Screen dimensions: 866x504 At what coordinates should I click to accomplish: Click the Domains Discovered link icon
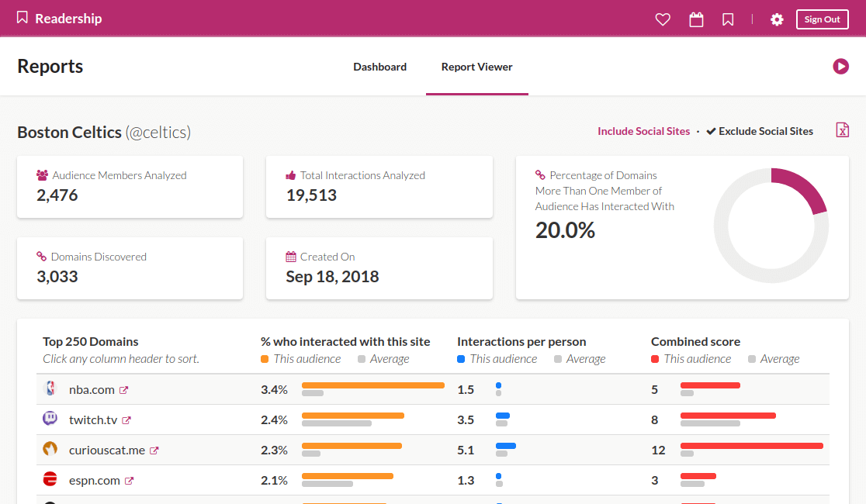(41, 256)
